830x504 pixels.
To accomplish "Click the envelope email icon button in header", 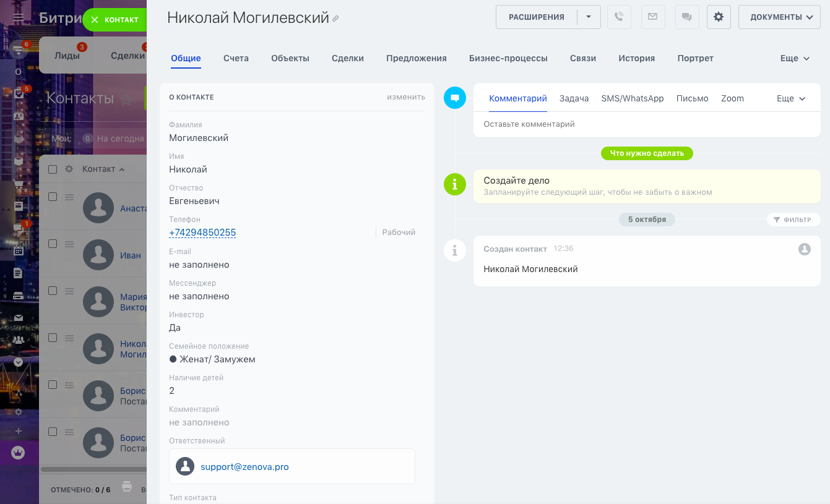I will [x=652, y=17].
